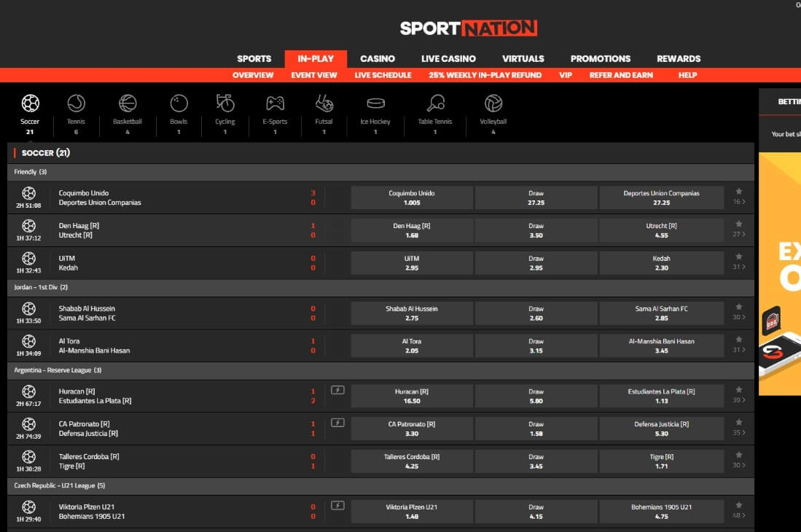Favorite the Coquimbo Unido match with star
The height and width of the screenshot is (532, 801).
click(x=738, y=192)
